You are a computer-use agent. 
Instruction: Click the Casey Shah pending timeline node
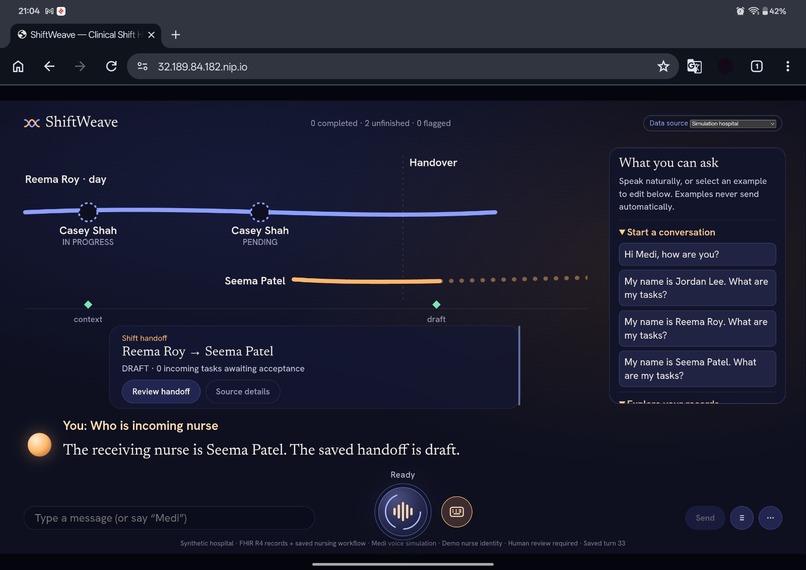coord(260,211)
